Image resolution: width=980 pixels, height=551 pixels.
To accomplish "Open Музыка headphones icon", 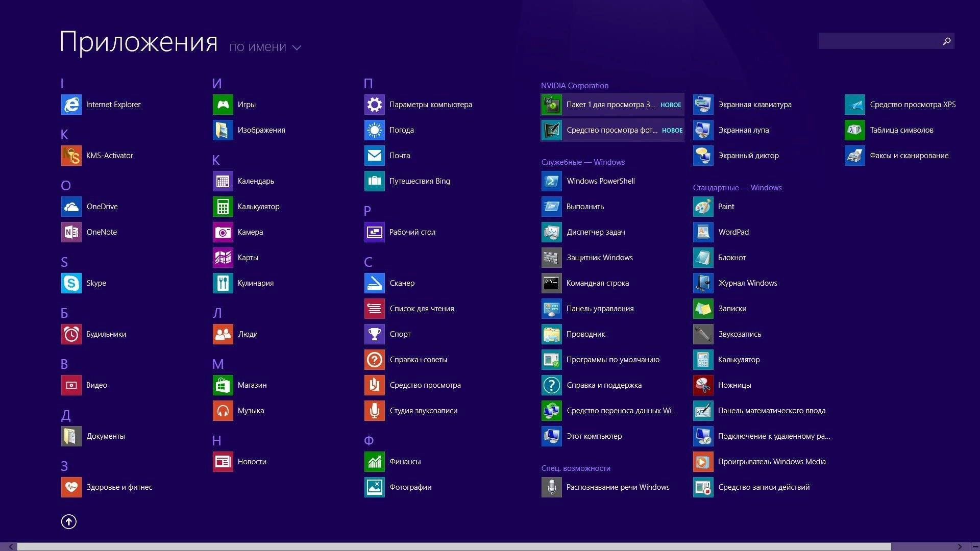I will click(x=223, y=411).
